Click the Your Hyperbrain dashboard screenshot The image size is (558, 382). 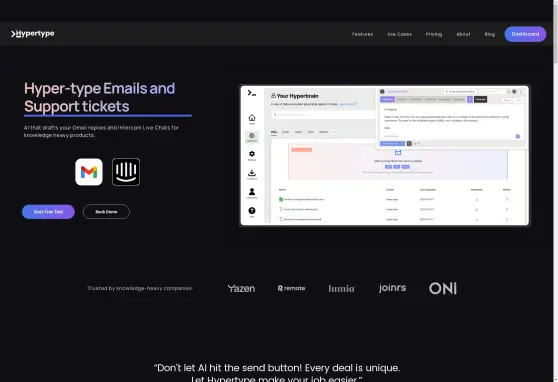[x=385, y=155]
